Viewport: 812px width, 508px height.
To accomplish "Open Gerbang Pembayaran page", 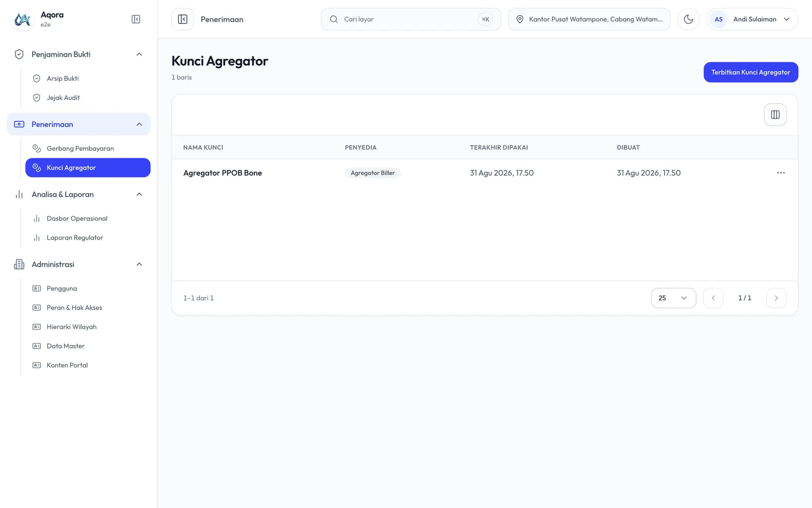I will 88,148.
